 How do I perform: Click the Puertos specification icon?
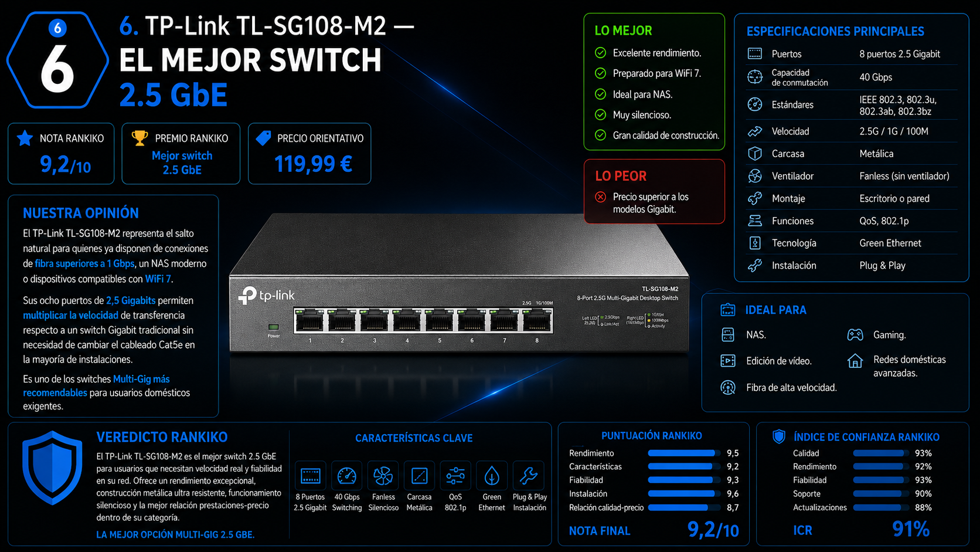755,54
